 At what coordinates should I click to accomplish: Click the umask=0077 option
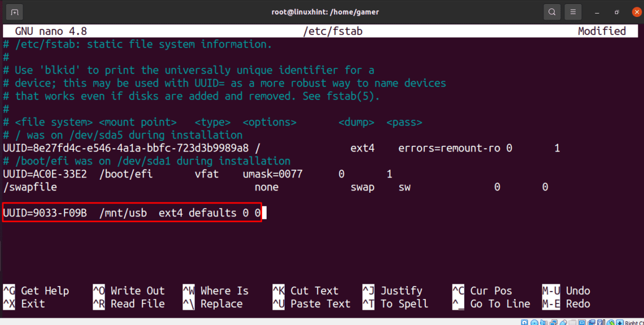point(273,174)
